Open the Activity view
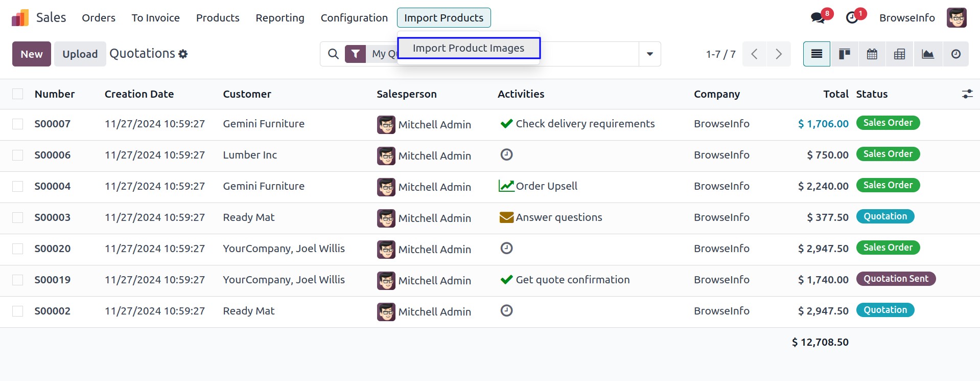The height and width of the screenshot is (381, 980). coord(955,54)
